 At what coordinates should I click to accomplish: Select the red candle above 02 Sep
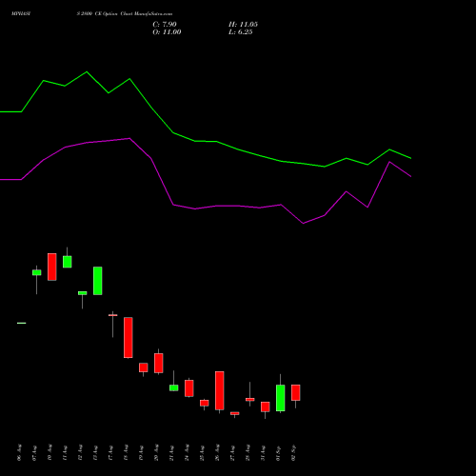(296, 392)
